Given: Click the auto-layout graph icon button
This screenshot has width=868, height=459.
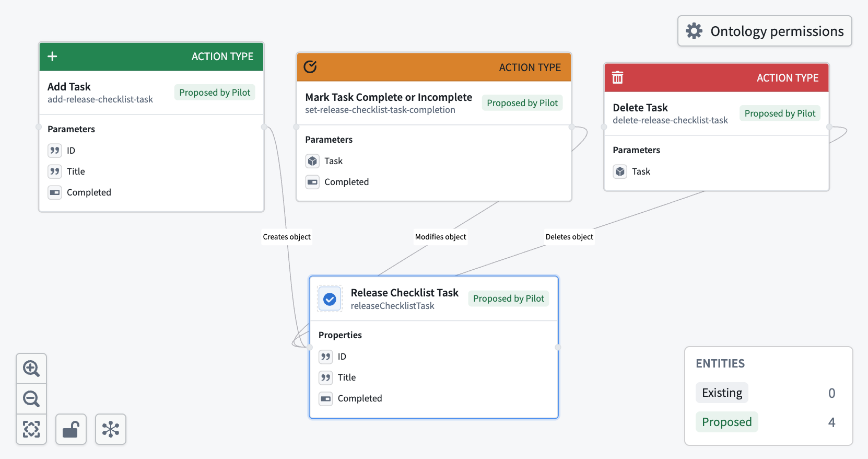Looking at the screenshot, I should (x=111, y=429).
